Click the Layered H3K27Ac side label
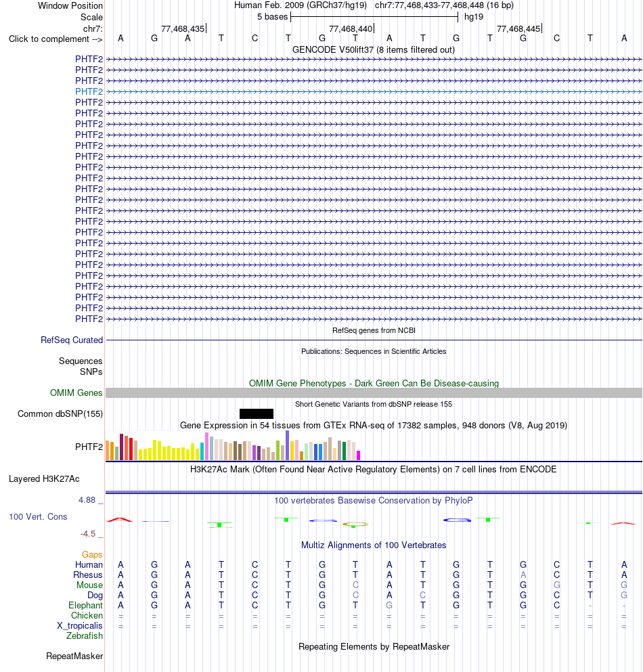643x672 pixels. pyautogui.click(x=44, y=478)
